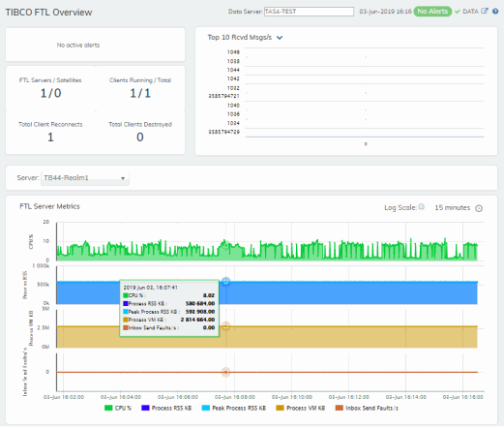The height and width of the screenshot is (428, 504).
Task: Click the 1046 row label in Top 10 chart
Action: tap(233, 52)
